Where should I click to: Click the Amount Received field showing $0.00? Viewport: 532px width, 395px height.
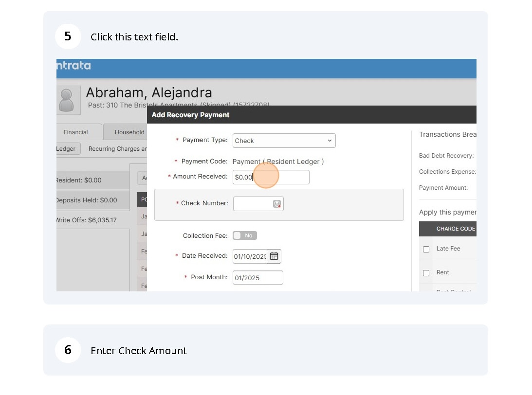(271, 177)
